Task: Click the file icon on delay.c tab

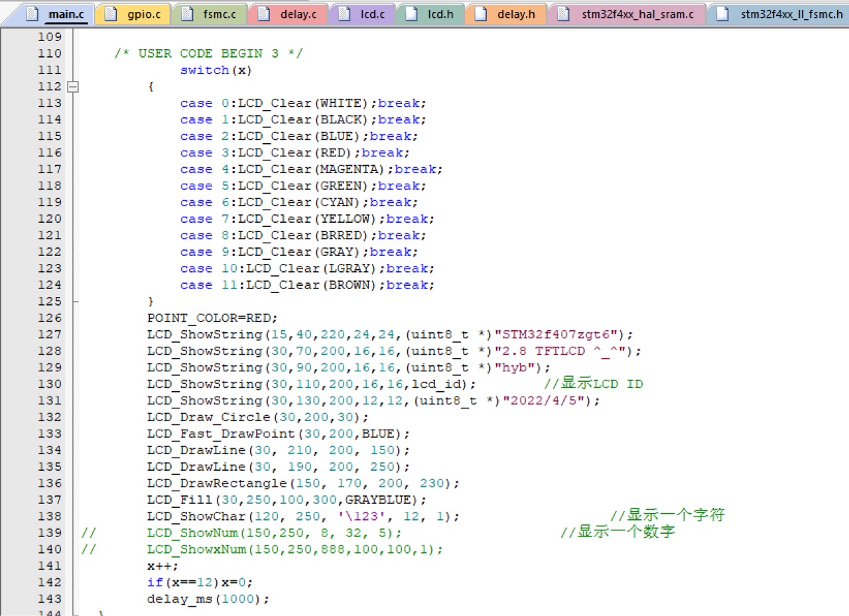Action: 264,14
